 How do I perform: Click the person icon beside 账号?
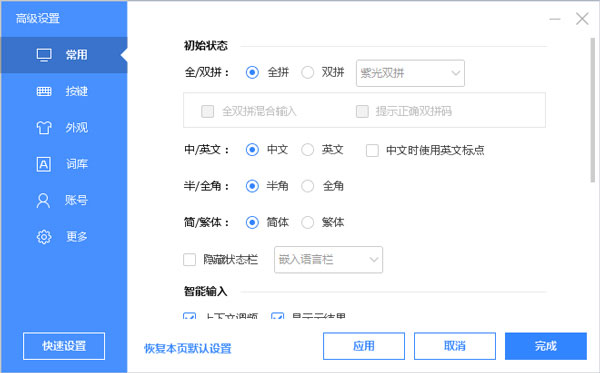[43, 200]
